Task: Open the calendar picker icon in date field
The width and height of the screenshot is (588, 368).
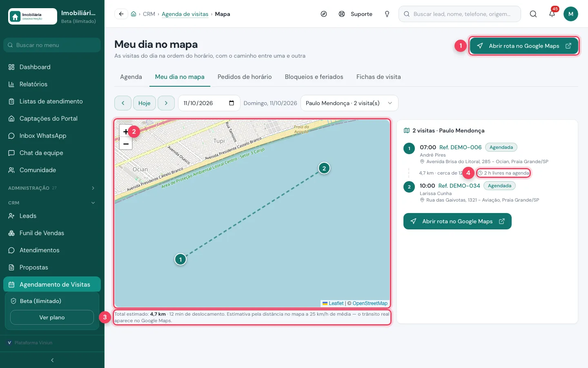Action: 232,103
